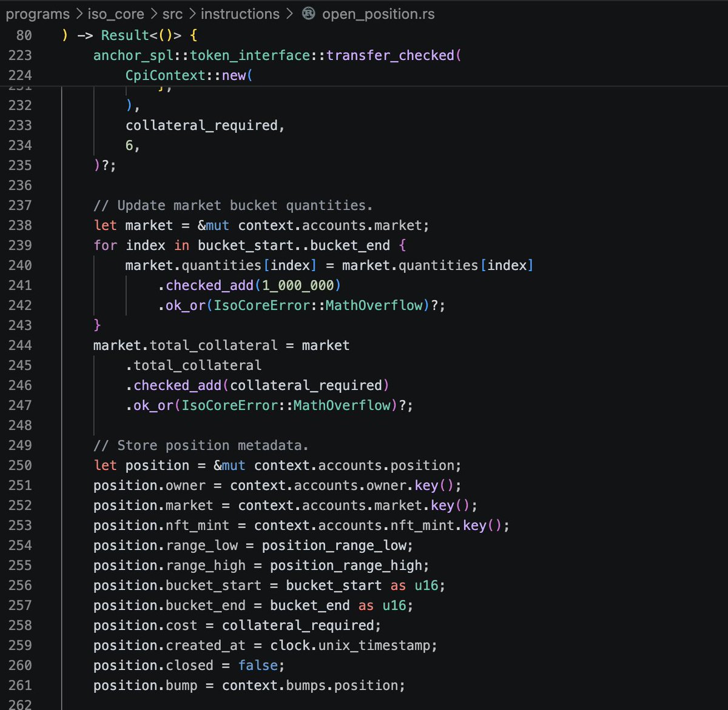Image resolution: width=728 pixels, height=710 pixels.
Task: Click context.bumps.position on line 261
Action: [309, 685]
